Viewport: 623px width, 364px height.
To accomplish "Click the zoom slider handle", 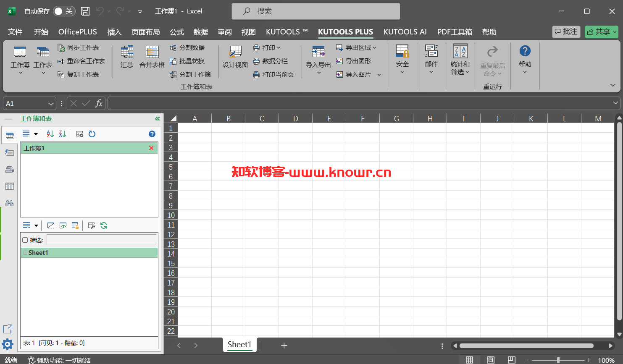I will point(558,360).
